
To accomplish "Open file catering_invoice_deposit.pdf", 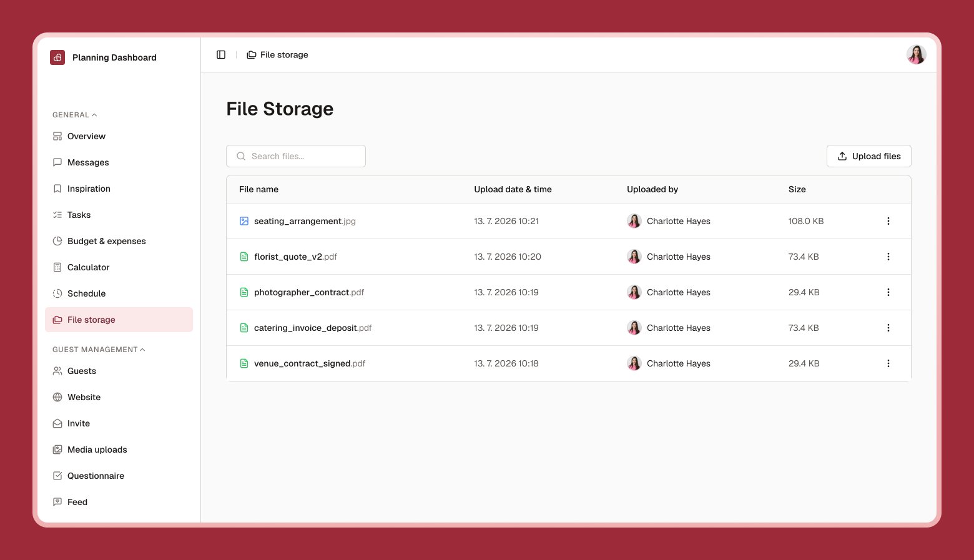I will click(313, 328).
